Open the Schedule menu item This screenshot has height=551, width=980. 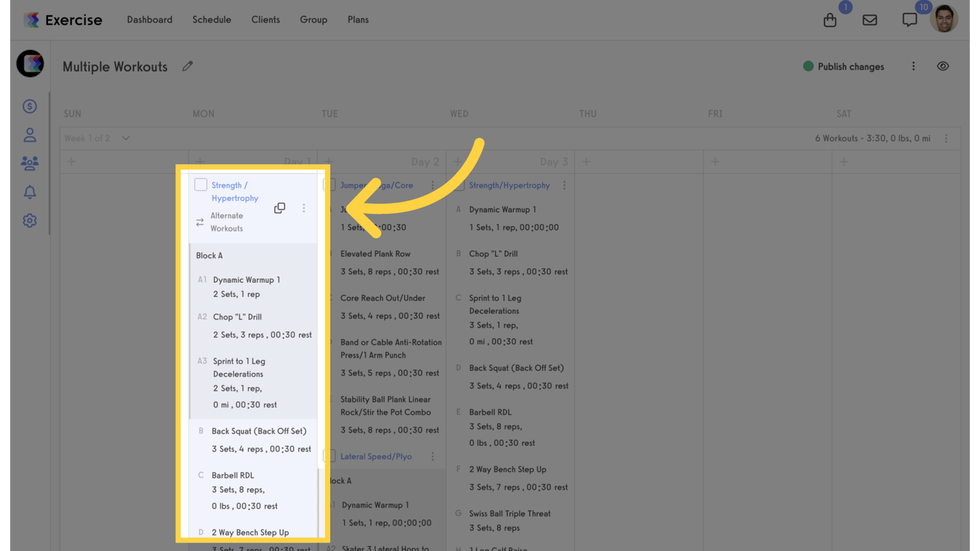(212, 20)
